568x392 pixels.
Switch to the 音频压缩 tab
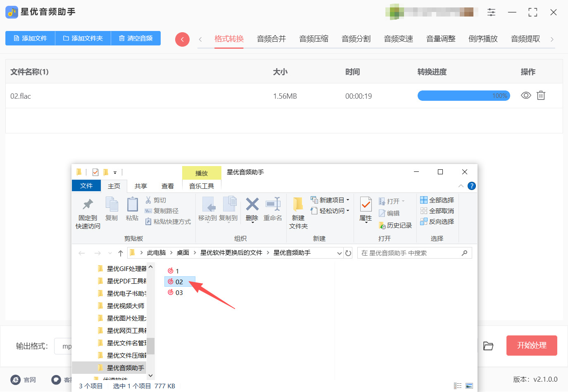314,39
